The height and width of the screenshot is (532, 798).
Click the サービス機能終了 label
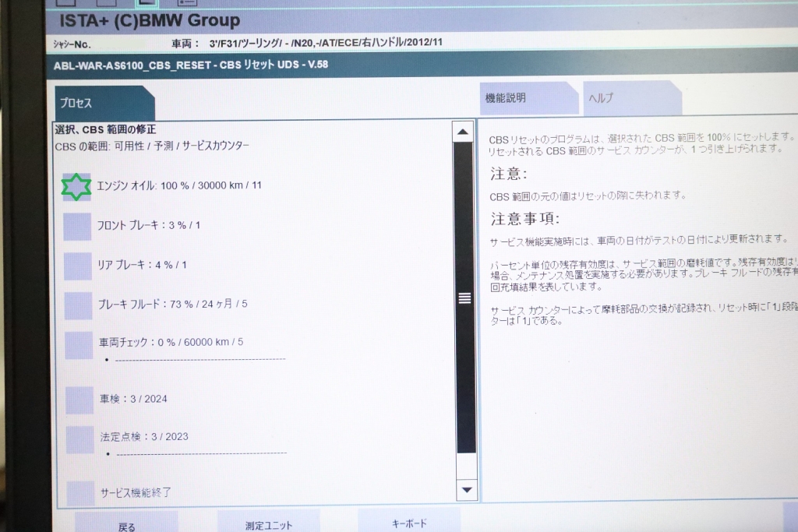[x=136, y=491]
